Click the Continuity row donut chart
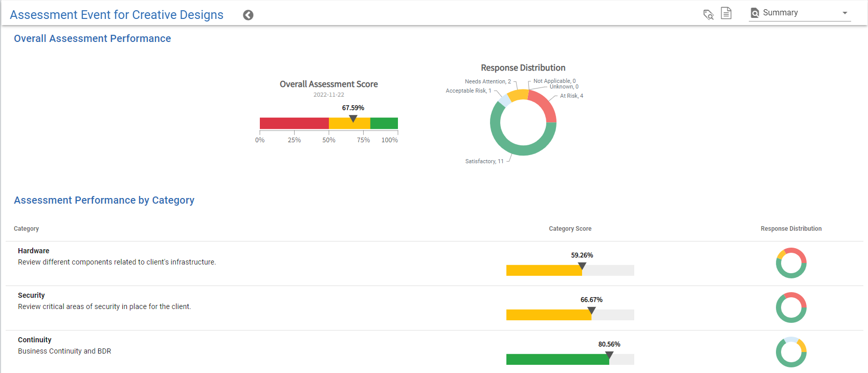The height and width of the screenshot is (373, 868). click(x=791, y=352)
